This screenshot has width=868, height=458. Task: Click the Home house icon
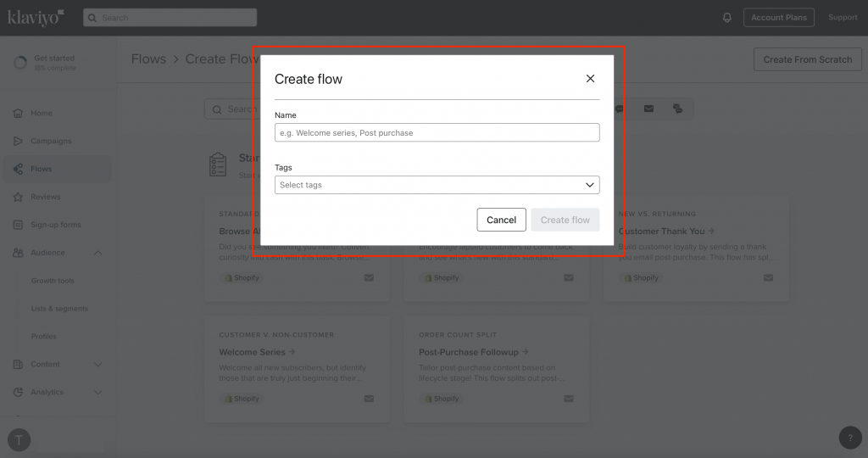pyautogui.click(x=18, y=113)
